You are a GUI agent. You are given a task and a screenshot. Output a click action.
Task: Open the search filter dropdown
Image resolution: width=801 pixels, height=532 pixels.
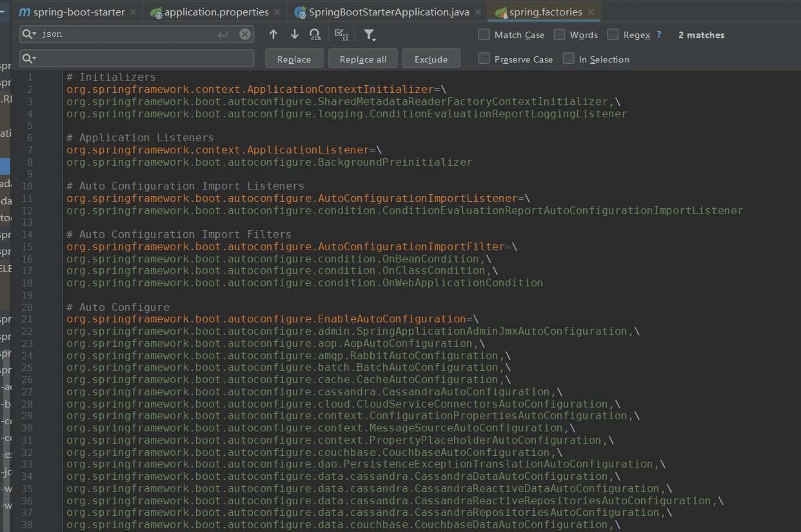pos(370,35)
